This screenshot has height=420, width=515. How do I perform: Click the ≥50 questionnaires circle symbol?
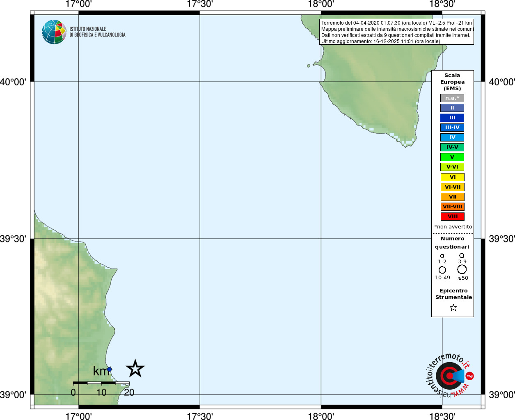(x=462, y=269)
